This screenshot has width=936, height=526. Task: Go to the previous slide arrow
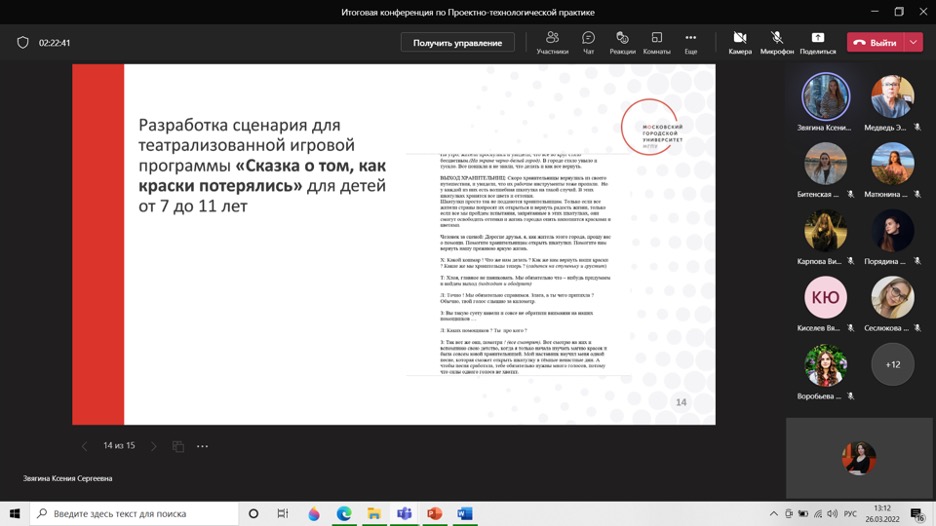(84, 446)
